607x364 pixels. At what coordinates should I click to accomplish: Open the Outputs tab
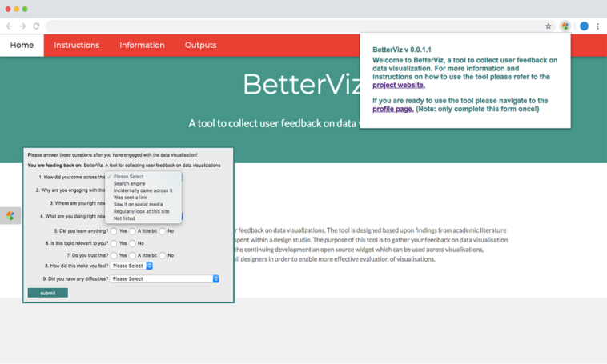pyautogui.click(x=200, y=46)
